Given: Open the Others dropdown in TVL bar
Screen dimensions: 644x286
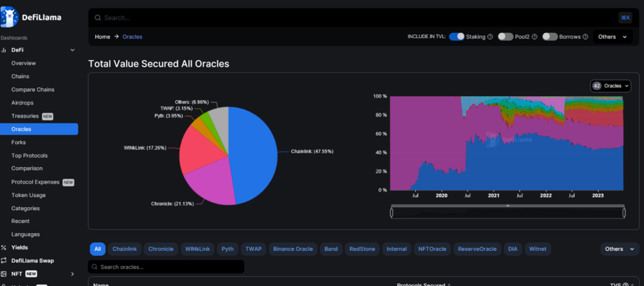Looking at the screenshot, I should 613,37.
